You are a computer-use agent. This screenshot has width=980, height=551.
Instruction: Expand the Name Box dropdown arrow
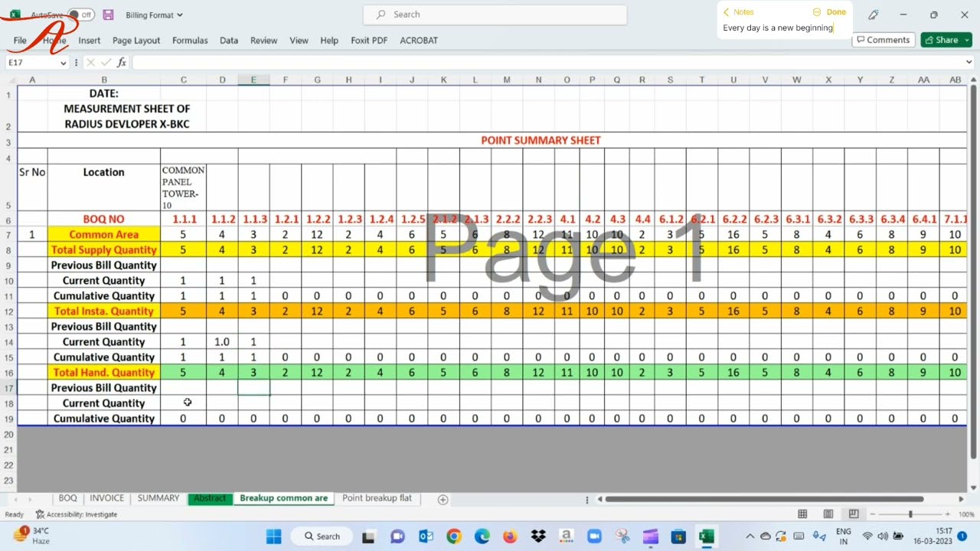tap(63, 63)
